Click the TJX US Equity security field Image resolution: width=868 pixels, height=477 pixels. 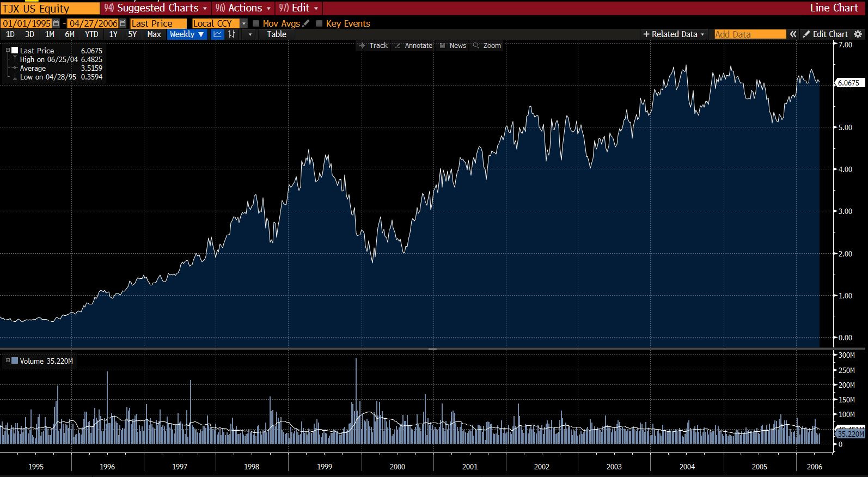tap(50, 9)
